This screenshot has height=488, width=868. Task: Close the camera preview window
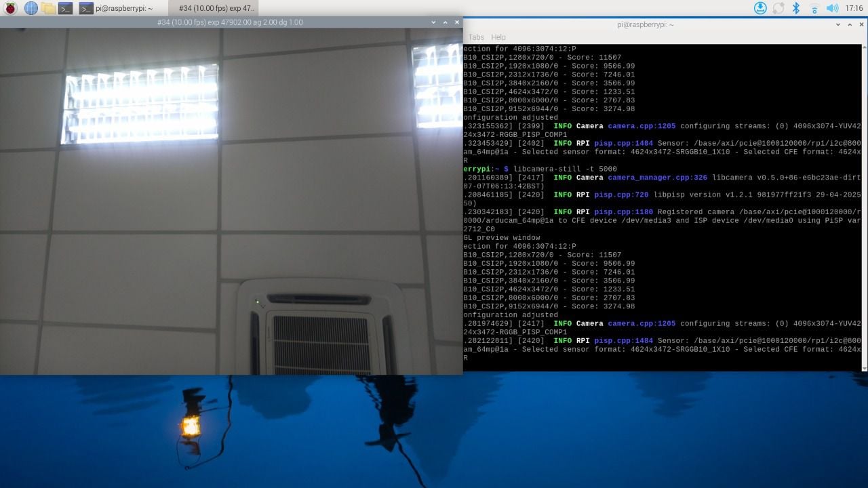pyautogui.click(x=457, y=22)
